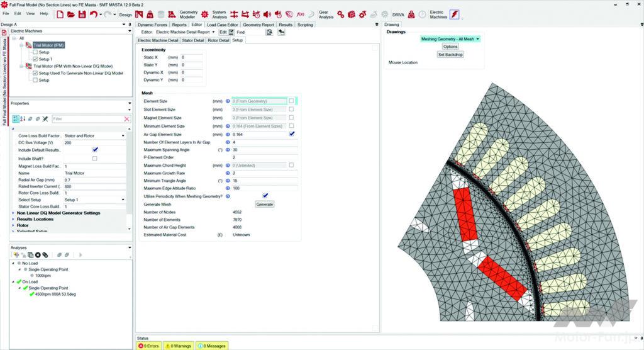Image resolution: width=644 pixels, height=350 pixels.
Task: Open file with the folder icon
Action: [x=71, y=14]
